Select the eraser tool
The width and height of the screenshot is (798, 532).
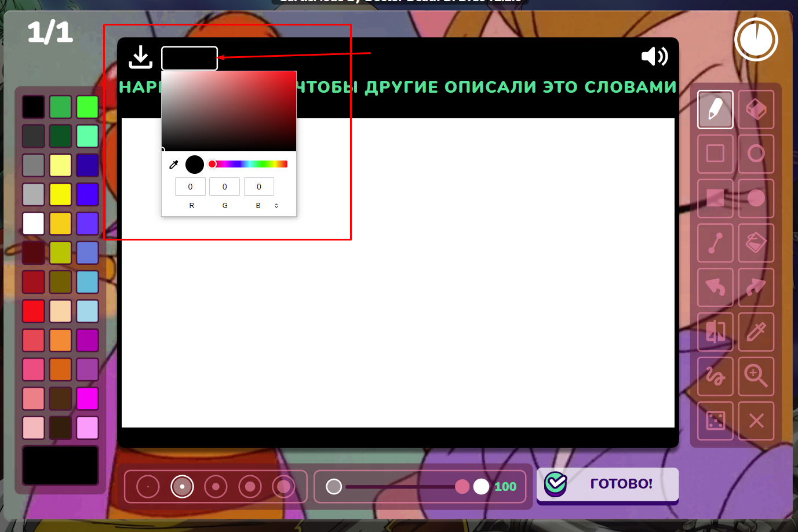point(756,110)
